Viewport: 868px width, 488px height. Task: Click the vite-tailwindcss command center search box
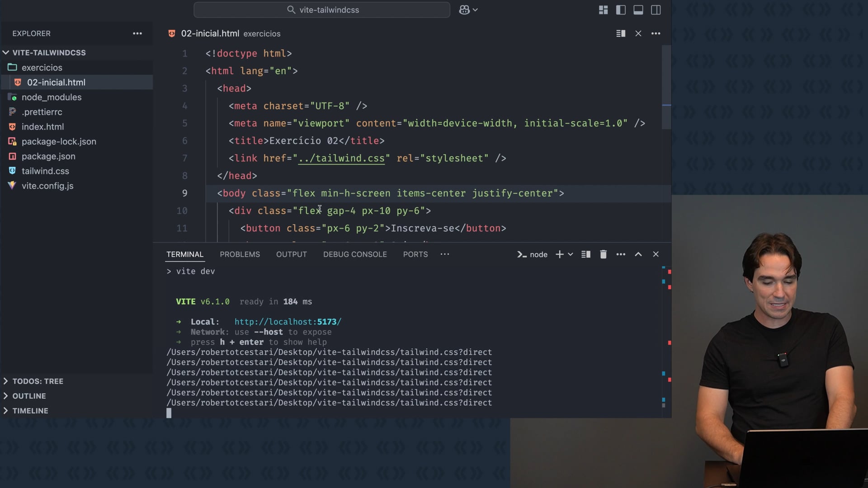322,10
